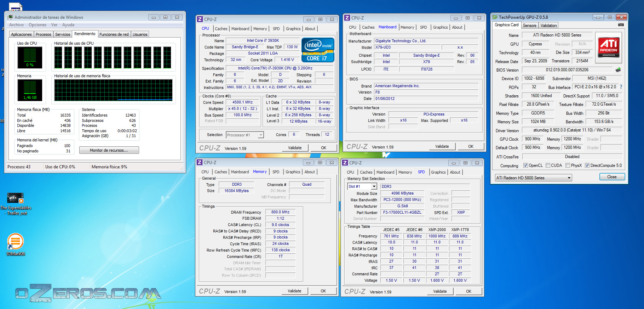Click the BIOS save chip icon in GPU-Z
Screen dimensions: 644x309
click(x=618, y=69)
